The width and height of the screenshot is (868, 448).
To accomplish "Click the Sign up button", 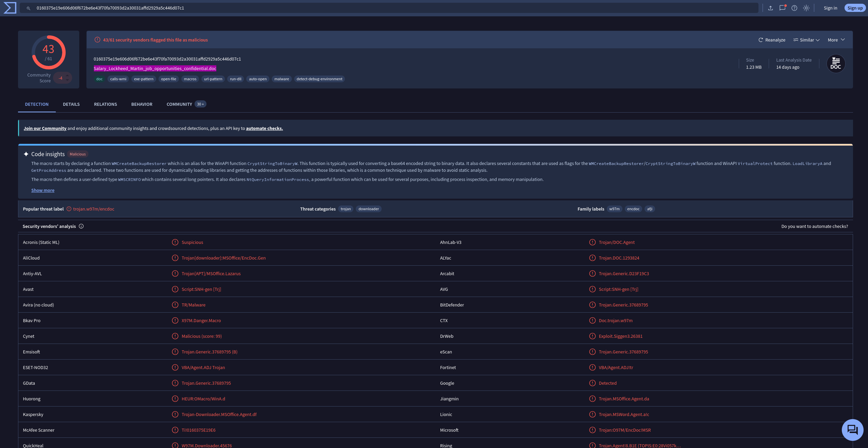I will point(855,8).
